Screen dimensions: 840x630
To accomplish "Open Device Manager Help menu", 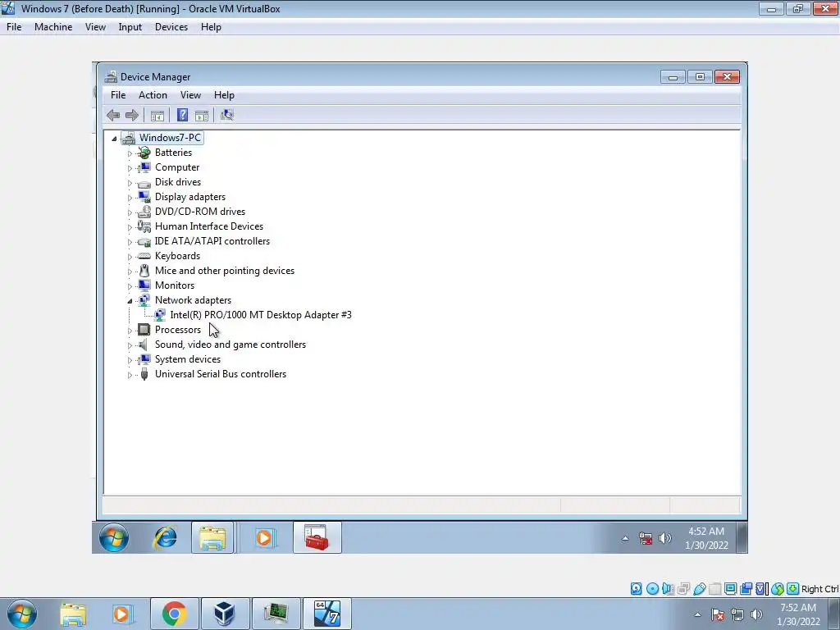I will (x=224, y=95).
